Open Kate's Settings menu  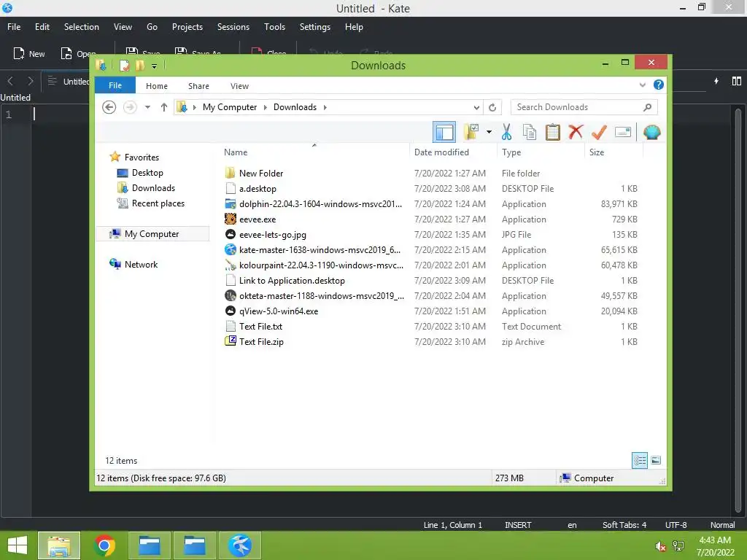(x=315, y=27)
